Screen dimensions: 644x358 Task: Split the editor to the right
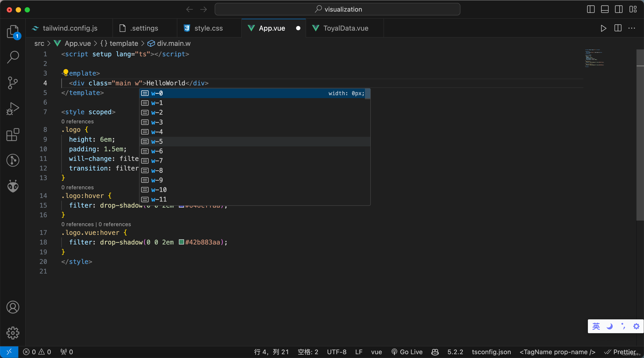coord(618,28)
